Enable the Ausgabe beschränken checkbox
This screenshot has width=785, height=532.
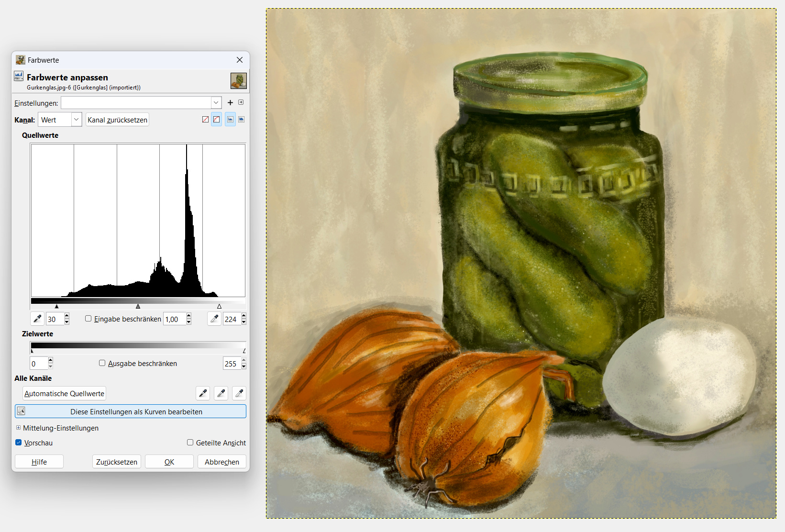pos(102,363)
